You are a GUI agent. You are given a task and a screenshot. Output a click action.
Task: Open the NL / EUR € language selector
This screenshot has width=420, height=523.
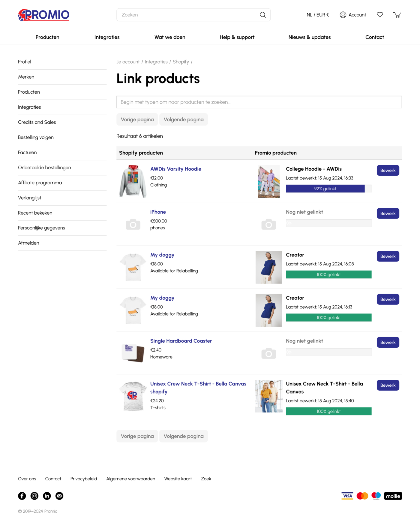(318, 15)
